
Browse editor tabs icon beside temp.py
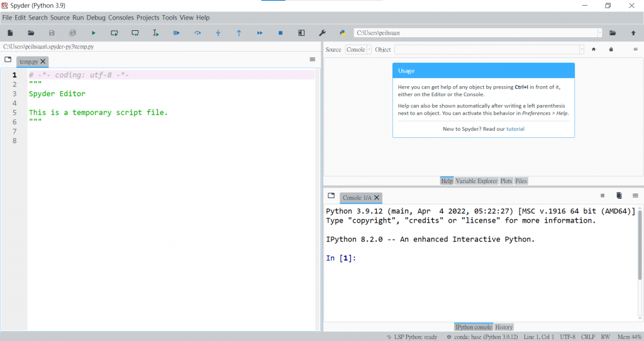[x=8, y=60]
